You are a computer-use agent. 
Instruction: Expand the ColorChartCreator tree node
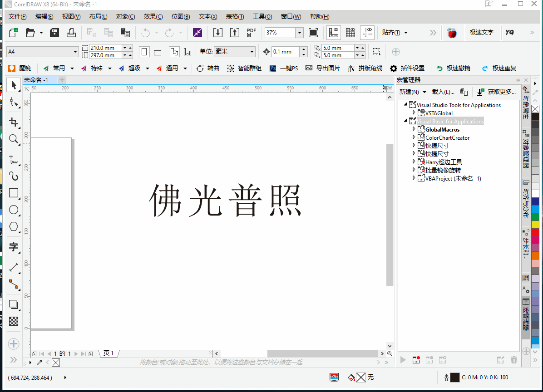pos(414,137)
